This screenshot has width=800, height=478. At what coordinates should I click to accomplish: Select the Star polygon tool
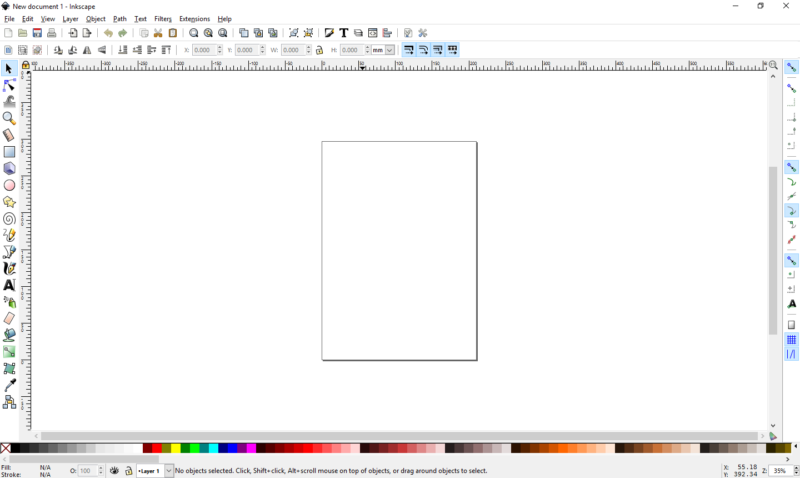[9, 202]
